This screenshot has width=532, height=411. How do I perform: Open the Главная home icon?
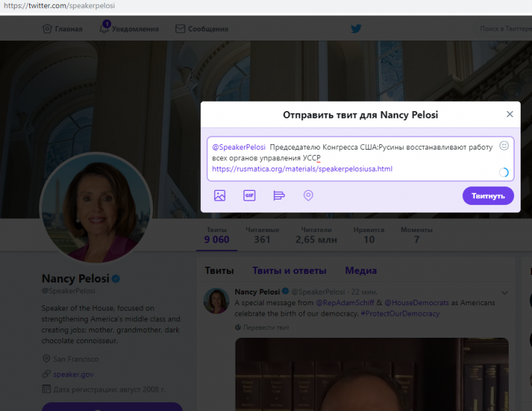[x=47, y=29]
